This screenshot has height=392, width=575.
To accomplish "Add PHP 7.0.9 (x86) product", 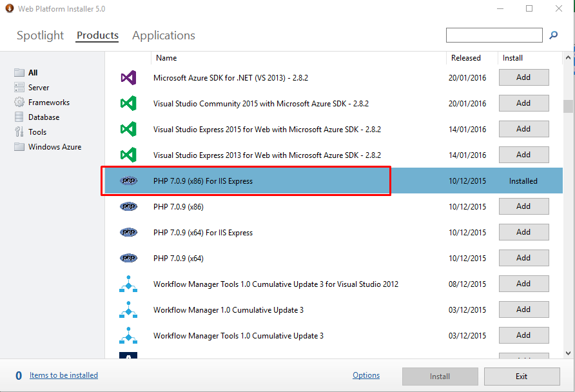I will [x=523, y=206].
